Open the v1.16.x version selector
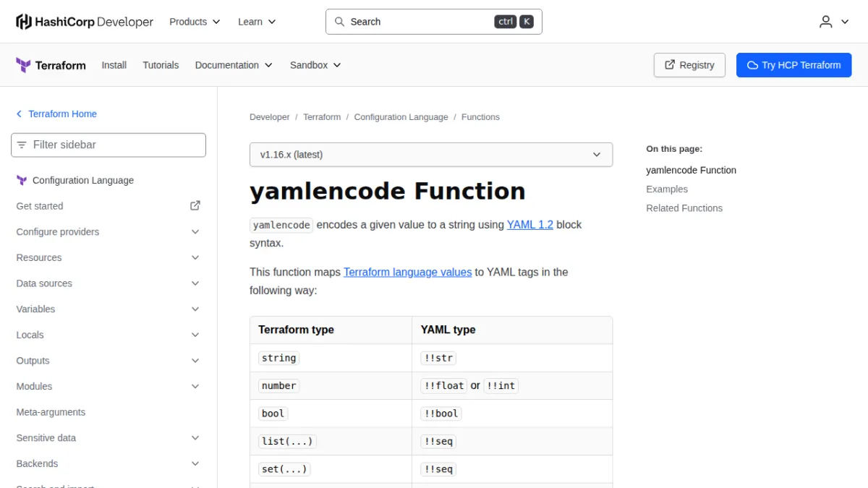Screen dimensions: 868x488 431,155
